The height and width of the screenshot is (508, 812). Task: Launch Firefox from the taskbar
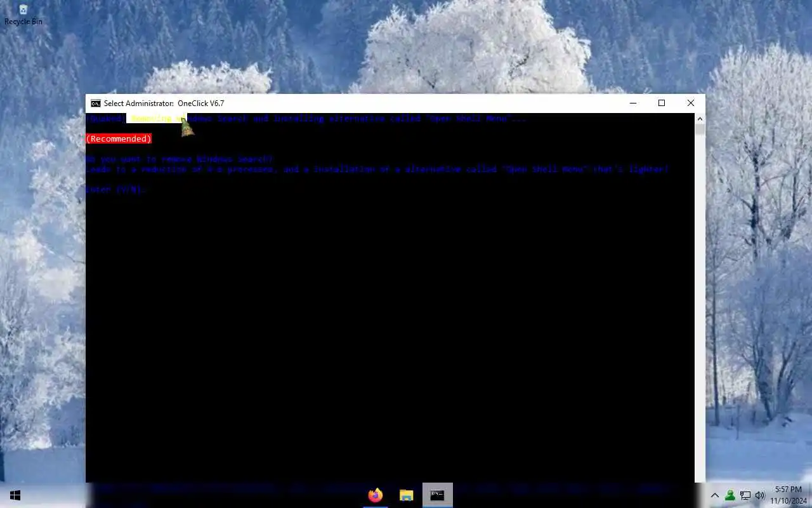click(x=376, y=495)
